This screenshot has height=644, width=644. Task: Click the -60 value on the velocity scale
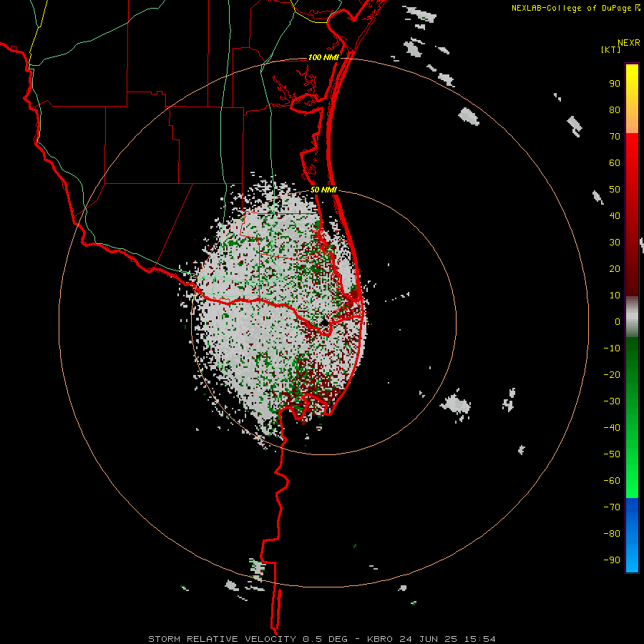point(612,481)
